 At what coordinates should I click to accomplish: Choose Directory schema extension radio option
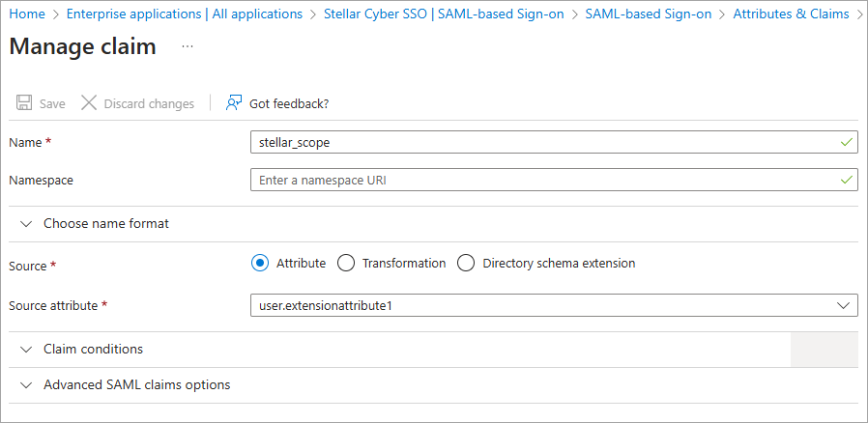[x=466, y=263]
